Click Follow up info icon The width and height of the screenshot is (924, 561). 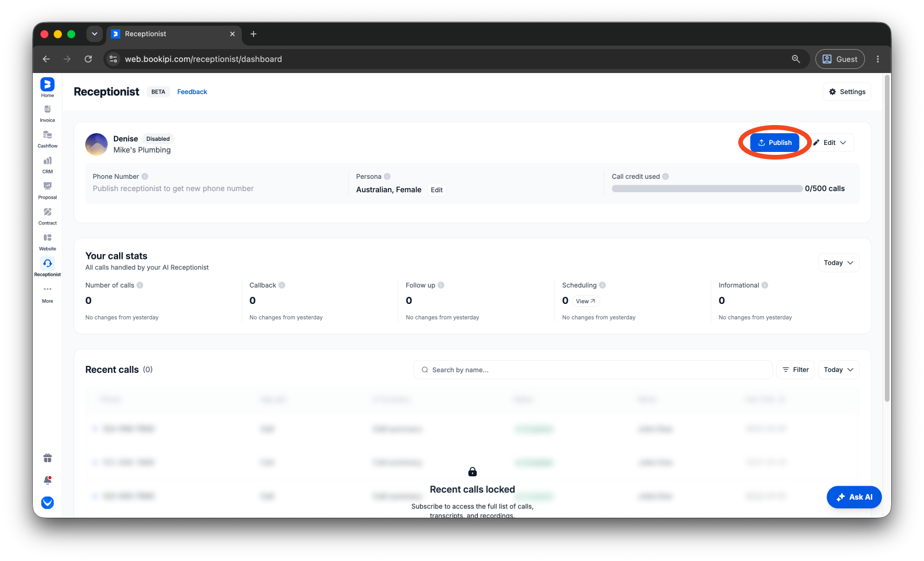tap(441, 285)
